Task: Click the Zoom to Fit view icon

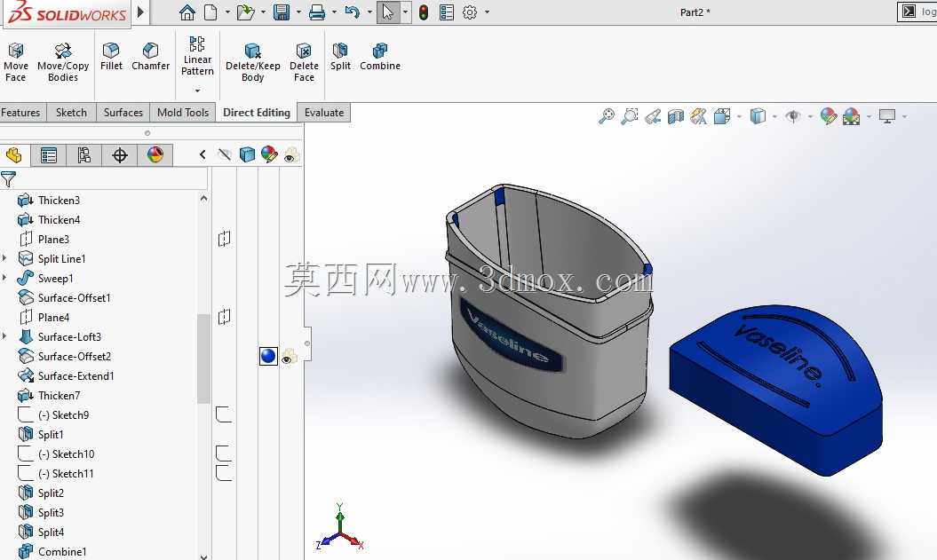Action: click(606, 116)
